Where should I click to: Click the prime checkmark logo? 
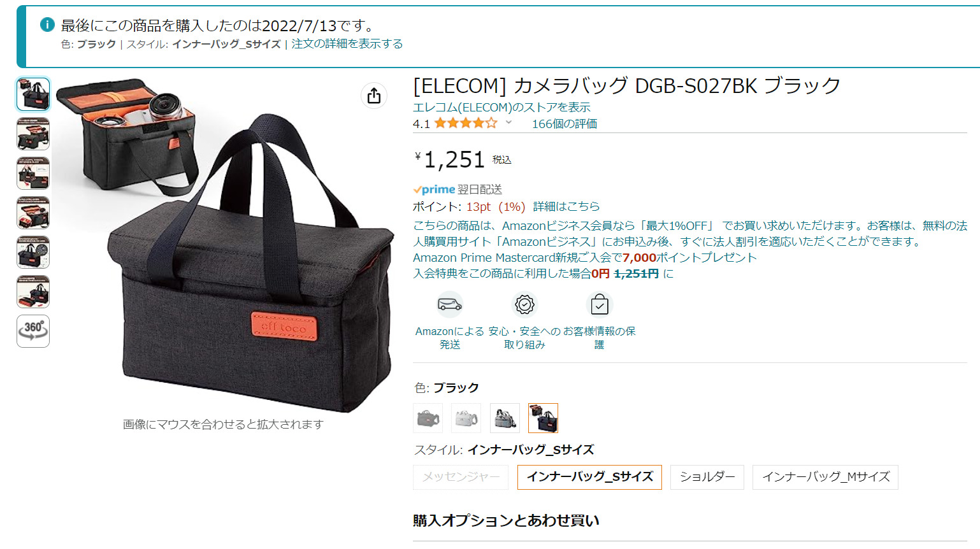[x=434, y=189]
